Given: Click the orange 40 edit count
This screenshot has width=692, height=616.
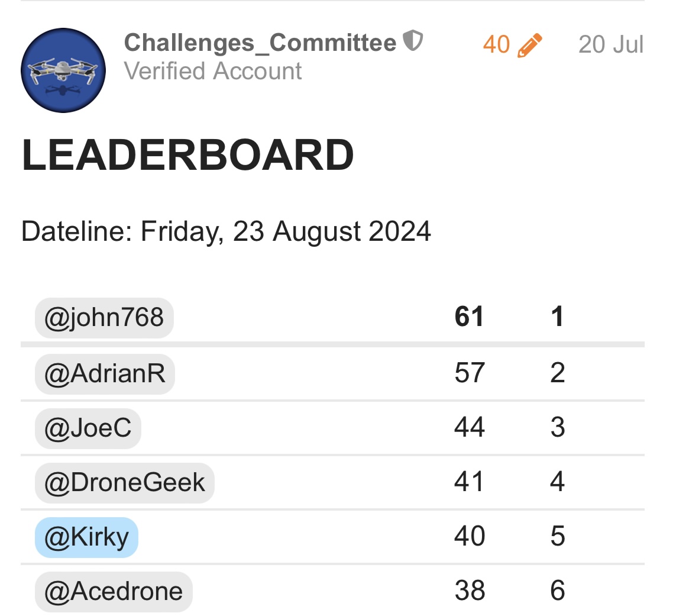Looking at the screenshot, I should tap(496, 44).
